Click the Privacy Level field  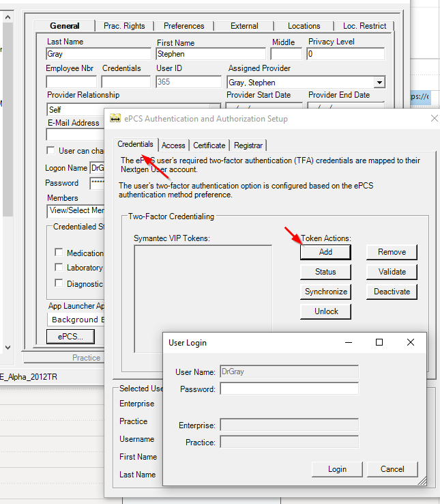pos(346,54)
